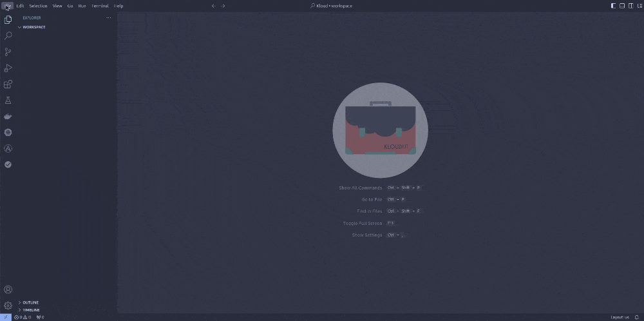The width and height of the screenshot is (644, 321).
Task: Open the Go menu
Action: 70,6
